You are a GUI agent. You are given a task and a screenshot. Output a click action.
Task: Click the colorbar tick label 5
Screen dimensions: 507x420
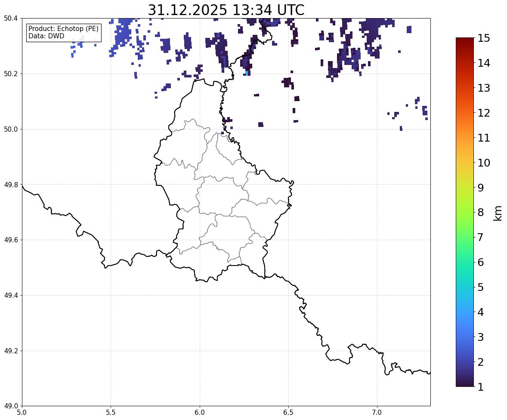[x=481, y=287]
